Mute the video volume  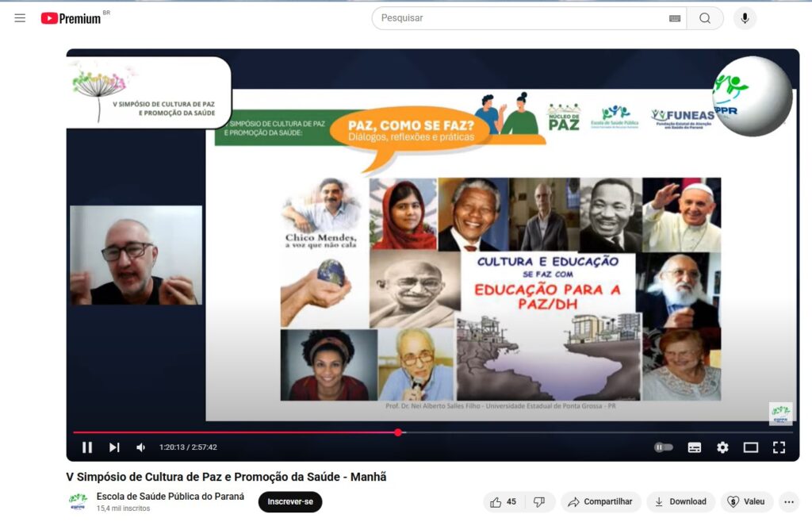141,447
